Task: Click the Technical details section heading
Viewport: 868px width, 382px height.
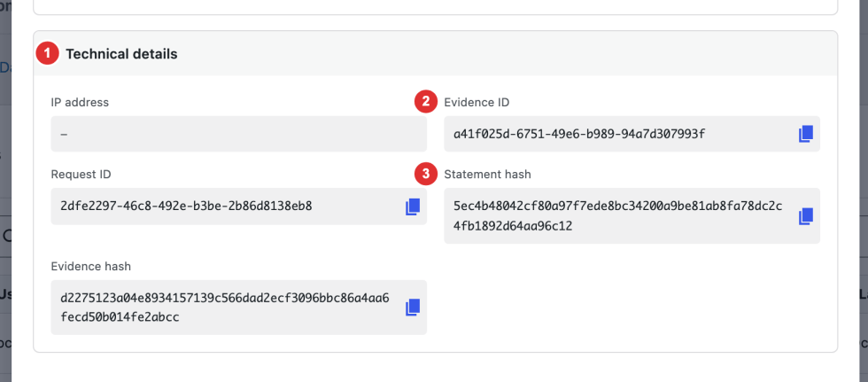Action: [x=122, y=54]
